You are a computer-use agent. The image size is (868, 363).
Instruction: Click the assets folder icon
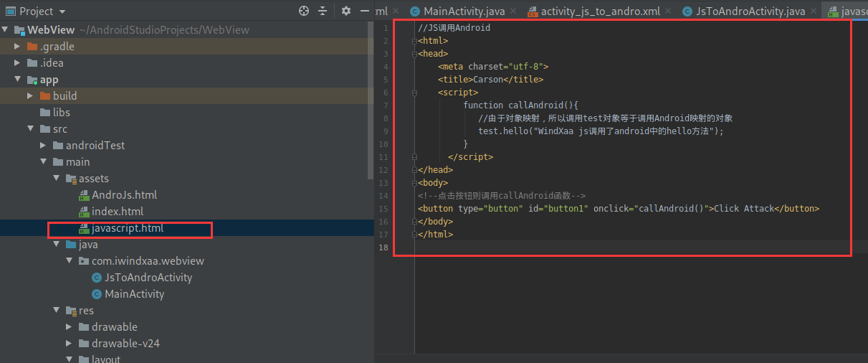(x=71, y=179)
